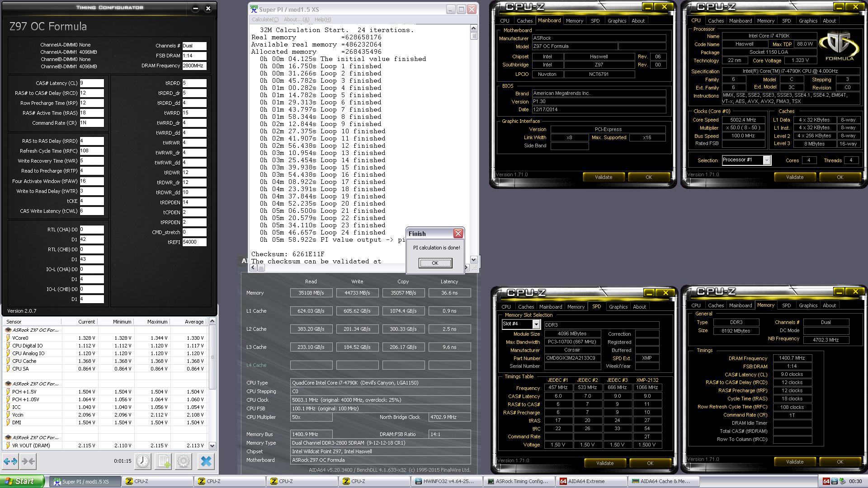Click the CAS# Latency (CL) input field
868x488 pixels.
[91, 83]
